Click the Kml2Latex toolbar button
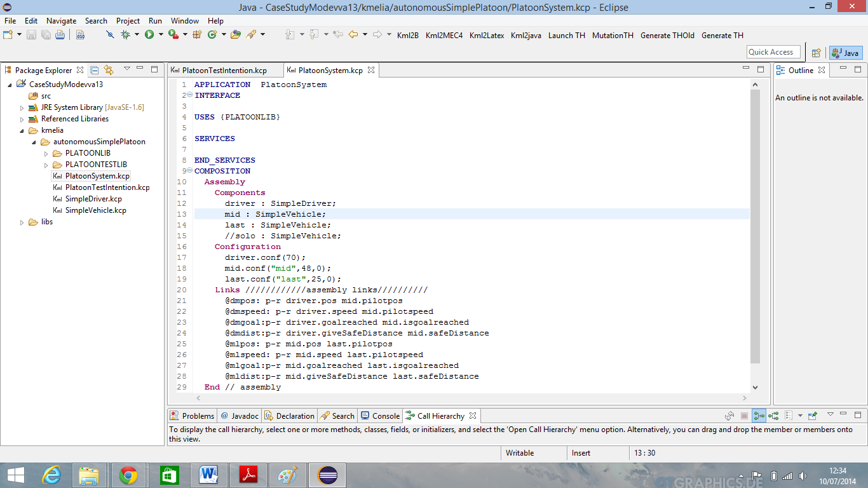This screenshot has height=488, width=868. 486,36
